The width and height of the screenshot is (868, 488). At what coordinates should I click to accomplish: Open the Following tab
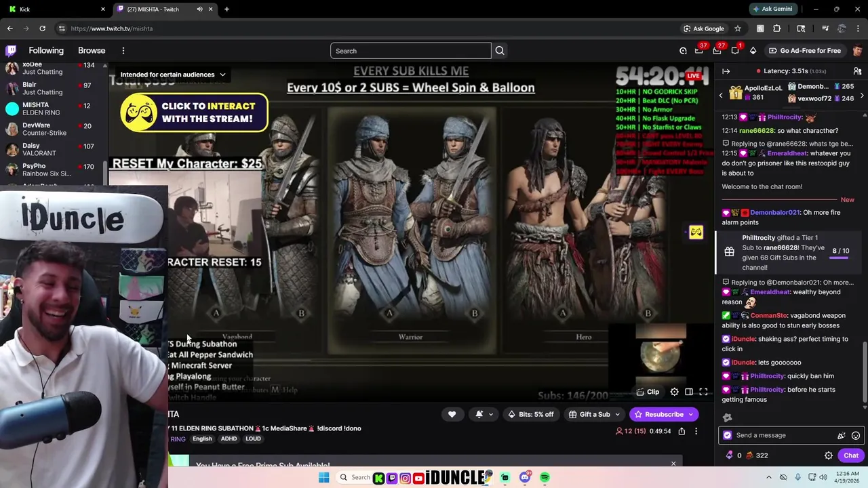point(46,51)
